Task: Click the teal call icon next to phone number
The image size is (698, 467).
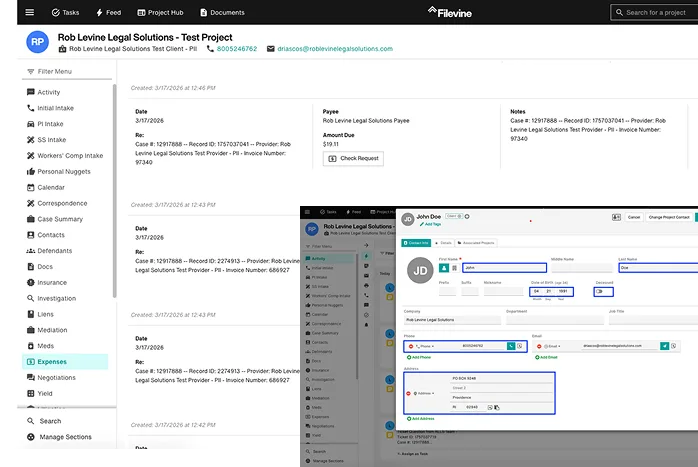Action: (511, 346)
